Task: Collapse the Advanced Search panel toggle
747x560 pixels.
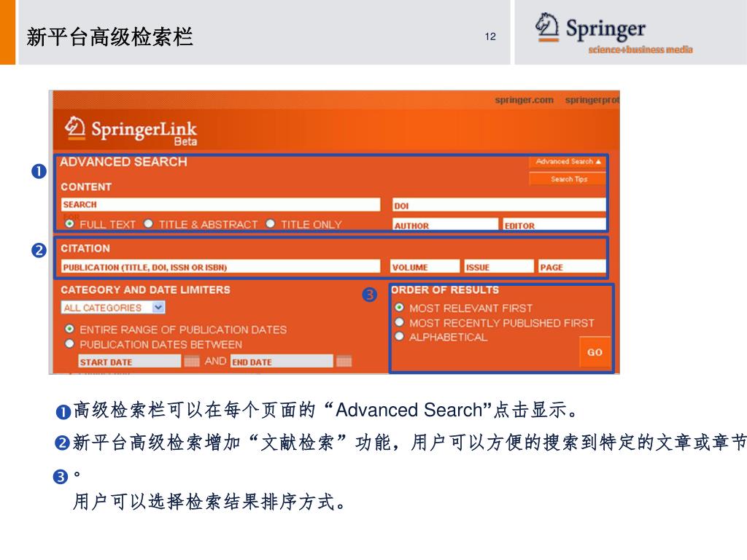Action: [568, 162]
